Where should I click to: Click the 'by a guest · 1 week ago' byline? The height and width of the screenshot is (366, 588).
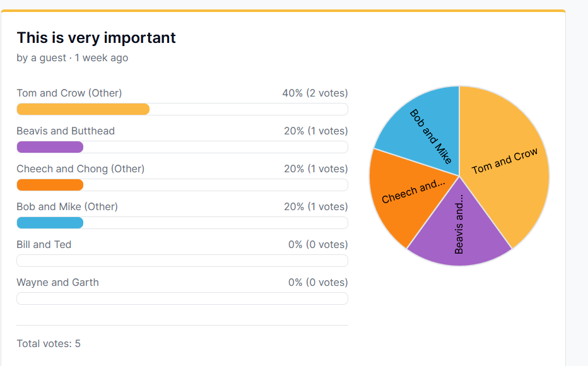pyautogui.click(x=73, y=58)
